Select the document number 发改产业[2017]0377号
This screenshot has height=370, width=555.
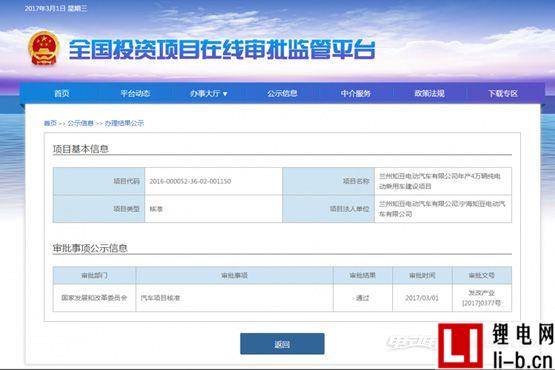(482, 298)
